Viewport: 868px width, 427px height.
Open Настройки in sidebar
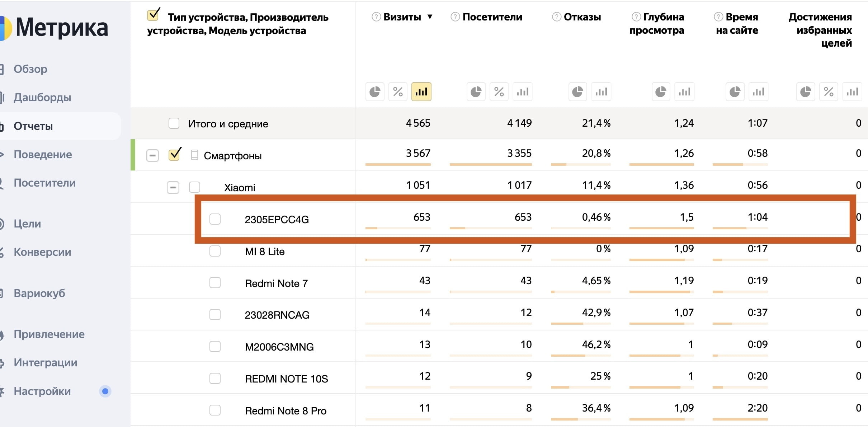(42, 391)
